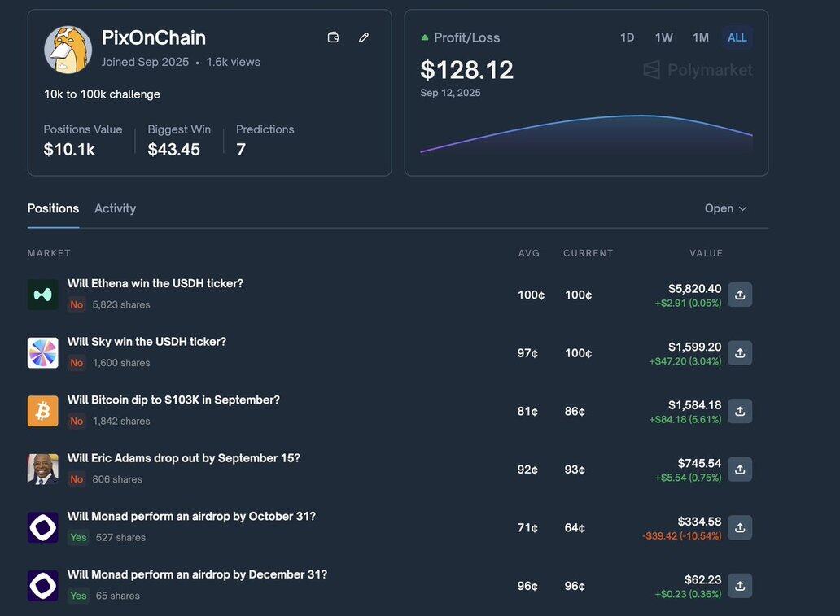Click the $745.54 value for Eric Adams

tap(699, 463)
